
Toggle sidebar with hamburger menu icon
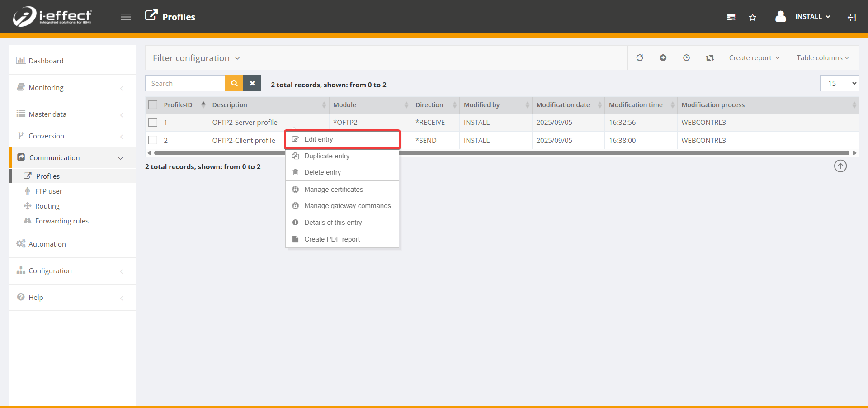point(126,17)
